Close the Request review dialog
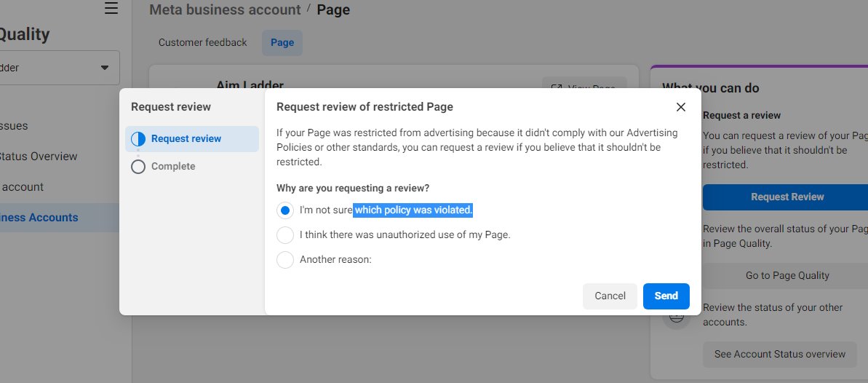 681,107
